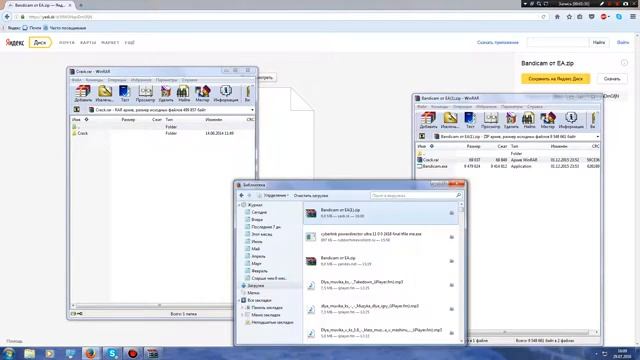The height and width of the screenshot is (360, 640).
Task: Click Добавить icon in Bandicam zip WinRAR window
Action: point(428,120)
